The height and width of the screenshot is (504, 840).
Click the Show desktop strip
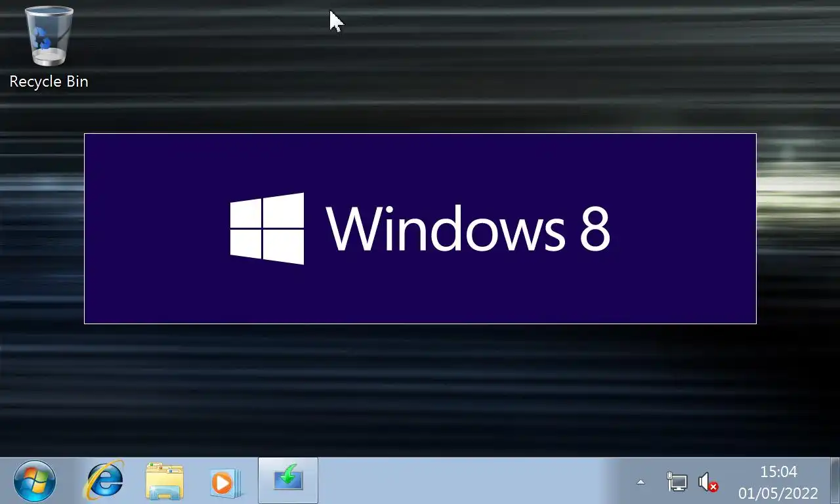835,481
